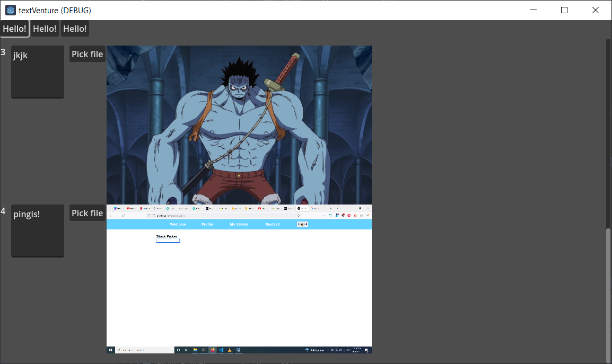Maximize the textVenture window
Viewport: 612px width, 364px height.
(x=564, y=10)
